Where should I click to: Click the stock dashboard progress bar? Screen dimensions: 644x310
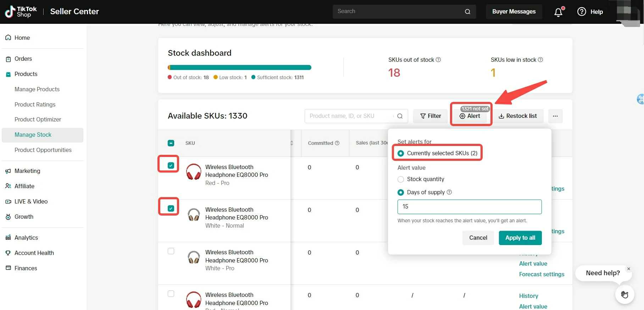(239, 67)
